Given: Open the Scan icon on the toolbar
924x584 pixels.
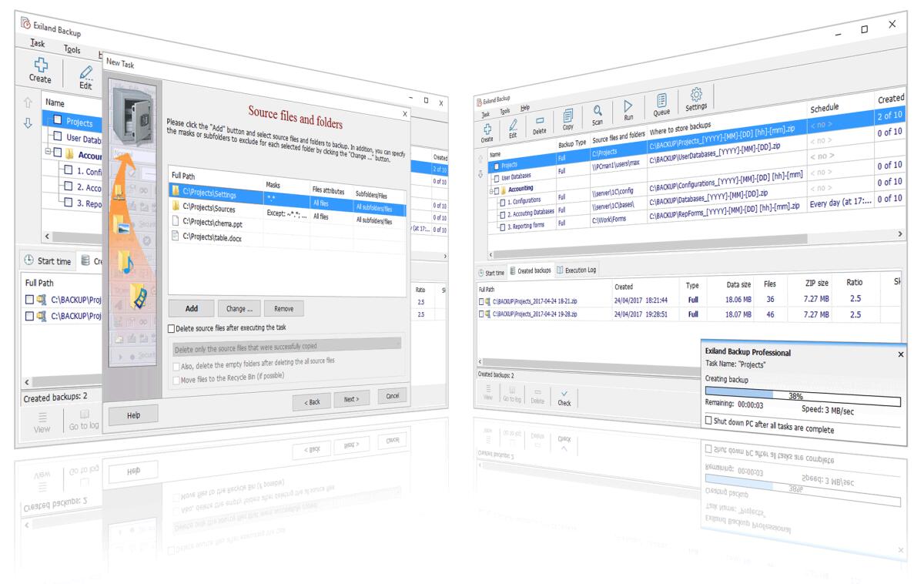Looking at the screenshot, I should [598, 112].
